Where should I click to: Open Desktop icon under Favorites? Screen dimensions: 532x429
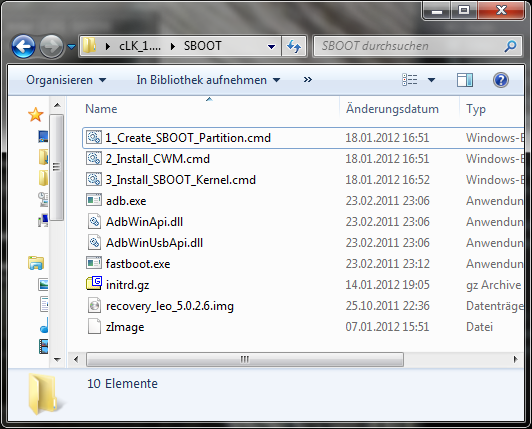43,137
